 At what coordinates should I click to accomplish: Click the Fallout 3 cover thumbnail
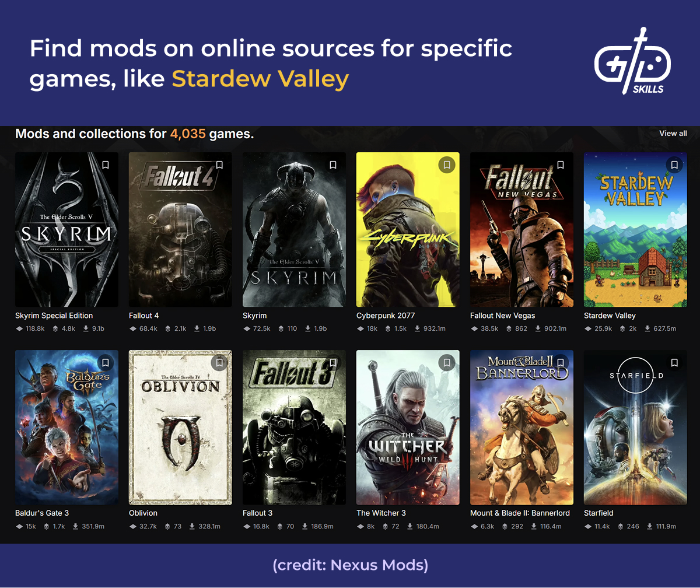point(294,427)
